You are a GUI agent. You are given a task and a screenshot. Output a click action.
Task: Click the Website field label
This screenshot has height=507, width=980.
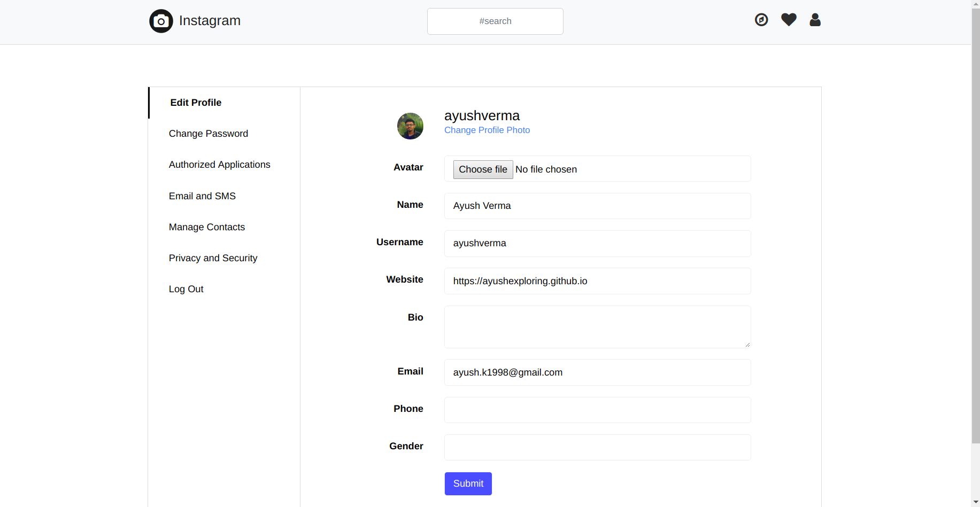pos(405,279)
